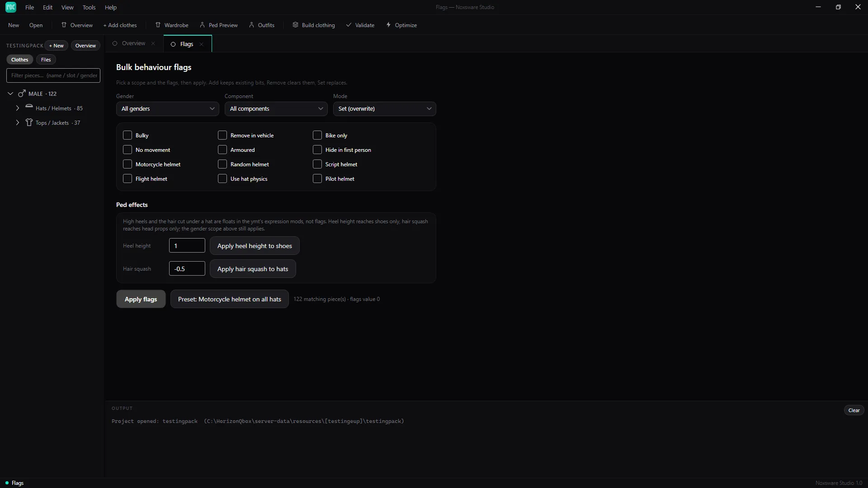Check Hide in first person

(317, 150)
